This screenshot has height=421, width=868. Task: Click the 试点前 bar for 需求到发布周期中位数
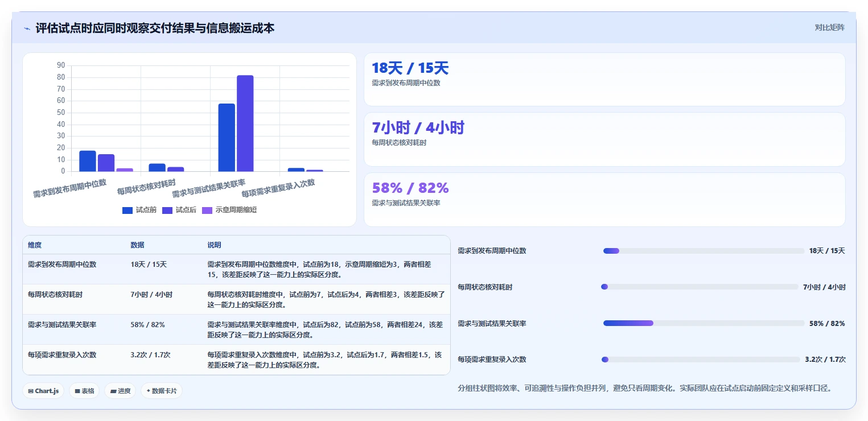88,161
